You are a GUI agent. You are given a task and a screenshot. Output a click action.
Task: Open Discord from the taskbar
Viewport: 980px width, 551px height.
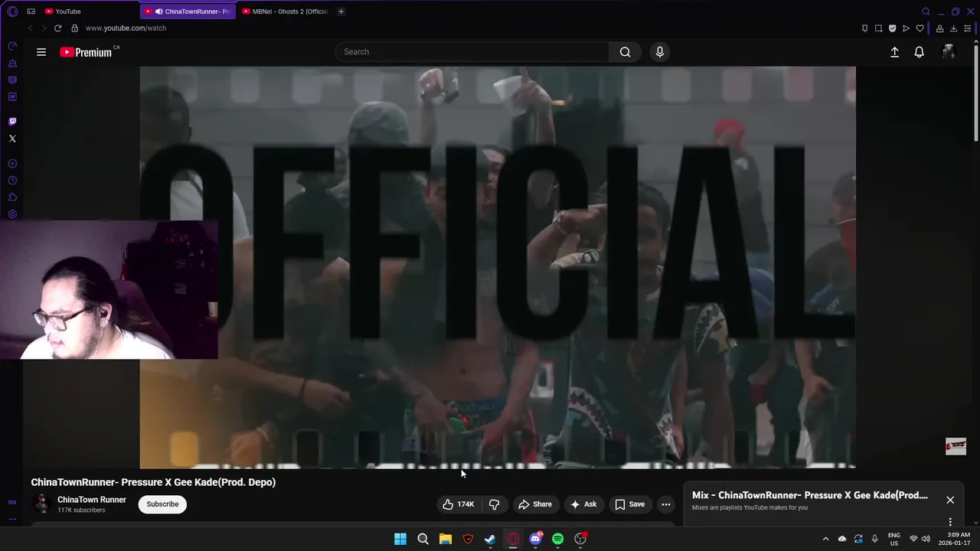click(x=535, y=539)
